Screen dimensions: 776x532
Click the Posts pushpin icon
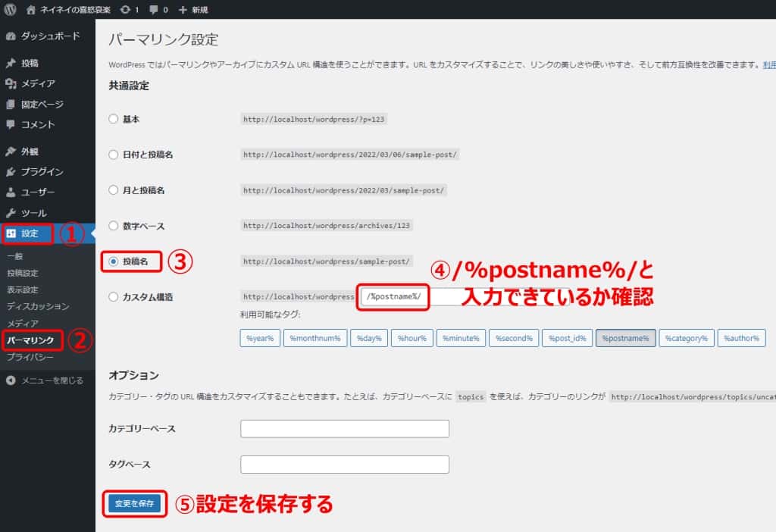point(11,63)
